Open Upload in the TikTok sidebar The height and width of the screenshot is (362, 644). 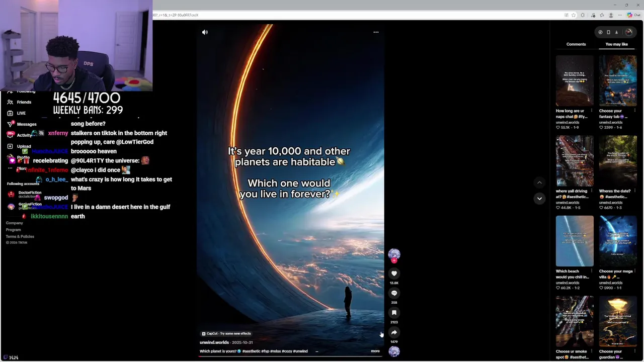tap(19, 146)
